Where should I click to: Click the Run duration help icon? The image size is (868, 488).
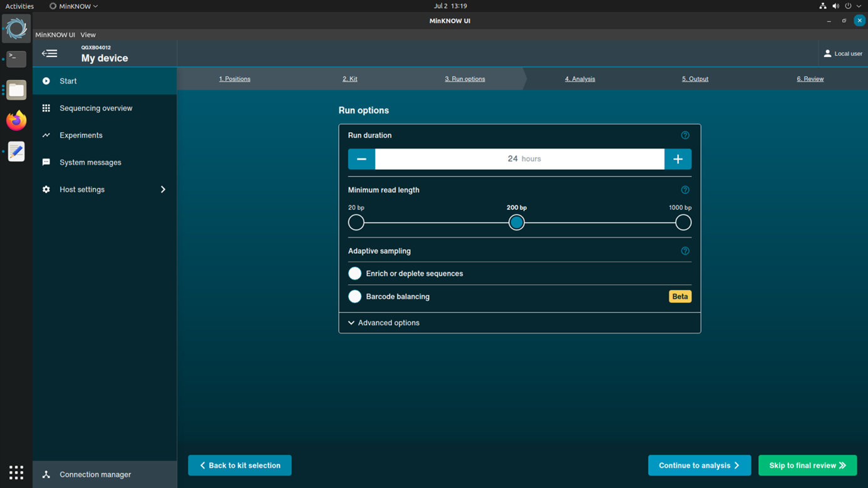click(685, 135)
